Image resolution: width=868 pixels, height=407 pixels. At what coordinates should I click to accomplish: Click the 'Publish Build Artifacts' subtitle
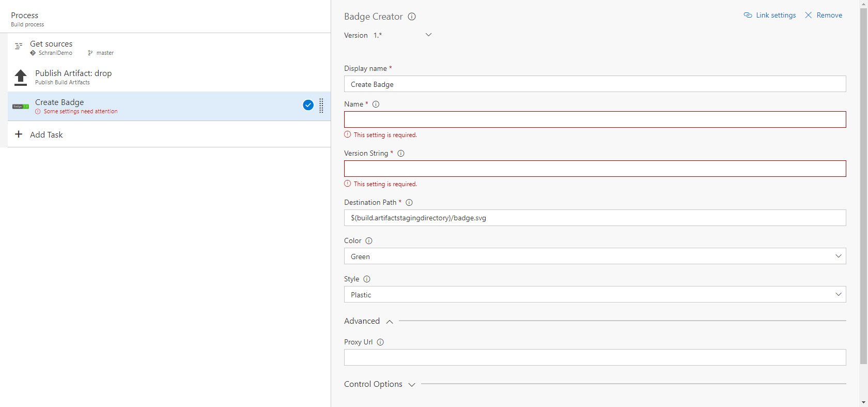coord(63,82)
